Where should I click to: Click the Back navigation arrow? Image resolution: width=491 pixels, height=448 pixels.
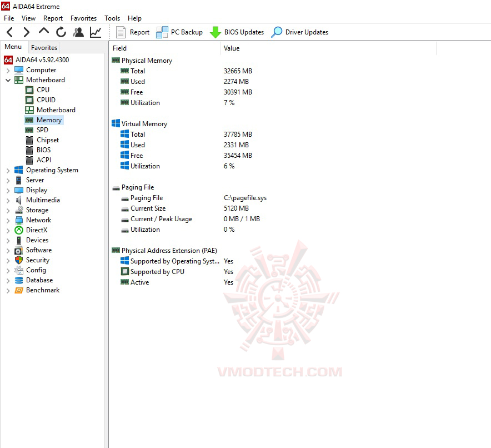click(10, 32)
